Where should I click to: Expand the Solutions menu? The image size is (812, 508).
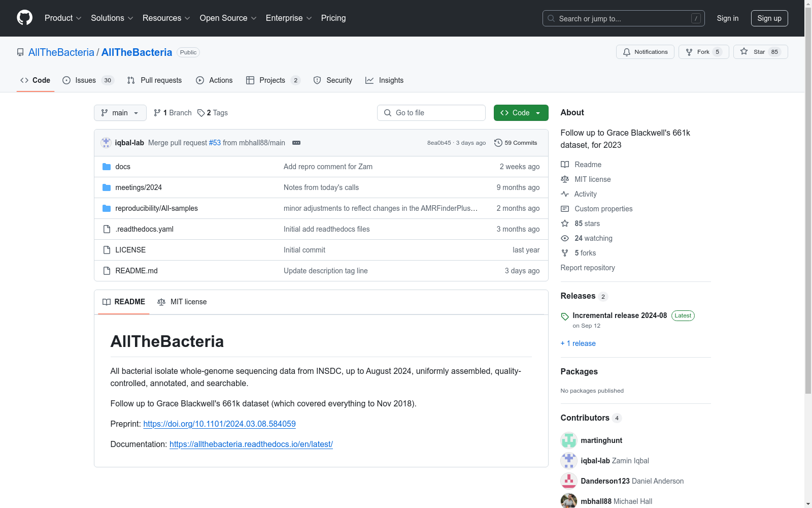112,18
